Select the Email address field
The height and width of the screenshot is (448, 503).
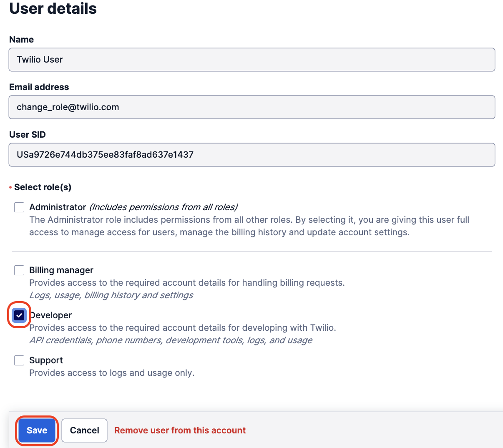coord(251,107)
